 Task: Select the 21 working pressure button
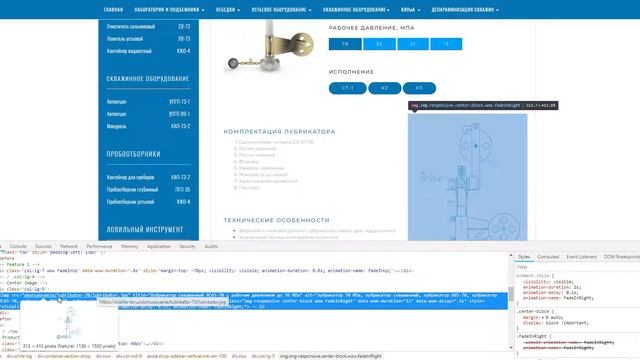pos(413,44)
